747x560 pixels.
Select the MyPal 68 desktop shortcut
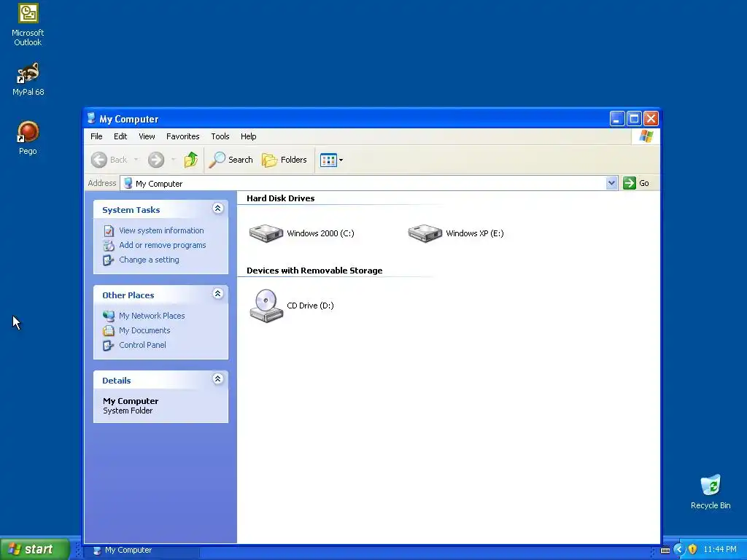[x=28, y=79]
